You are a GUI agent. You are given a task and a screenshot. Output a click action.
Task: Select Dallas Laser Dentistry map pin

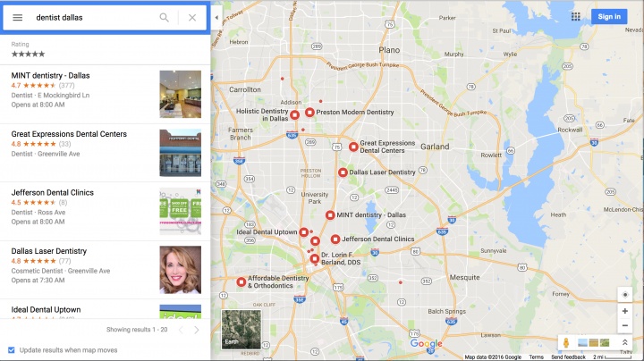(x=343, y=172)
